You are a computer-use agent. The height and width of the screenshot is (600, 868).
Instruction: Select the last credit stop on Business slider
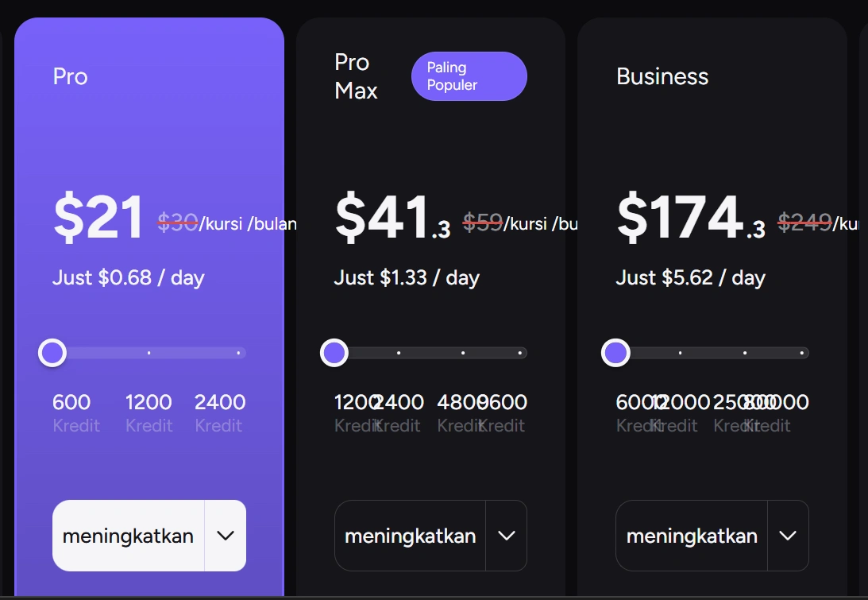802,352
